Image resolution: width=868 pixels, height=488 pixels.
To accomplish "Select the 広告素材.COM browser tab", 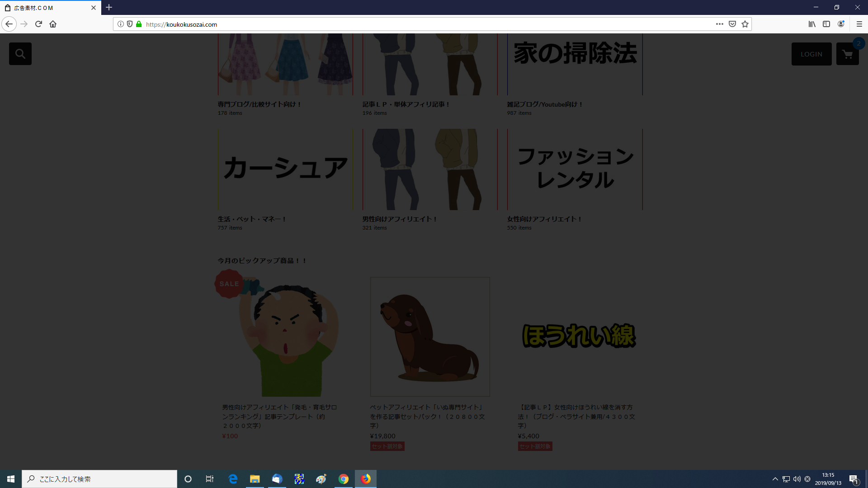I will pos(45,8).
